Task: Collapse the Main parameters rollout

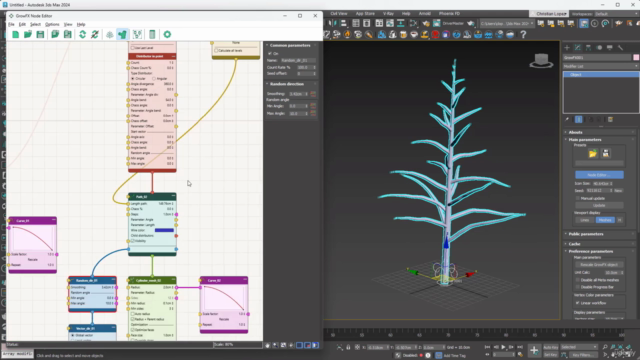Action: tap(599, 140)
